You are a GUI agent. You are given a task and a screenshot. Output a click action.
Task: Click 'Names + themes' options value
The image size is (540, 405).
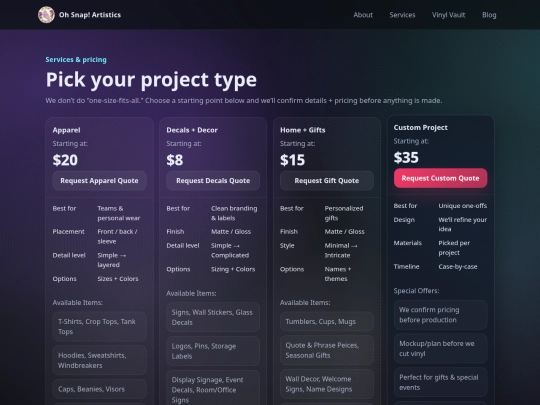coord(338,274)
